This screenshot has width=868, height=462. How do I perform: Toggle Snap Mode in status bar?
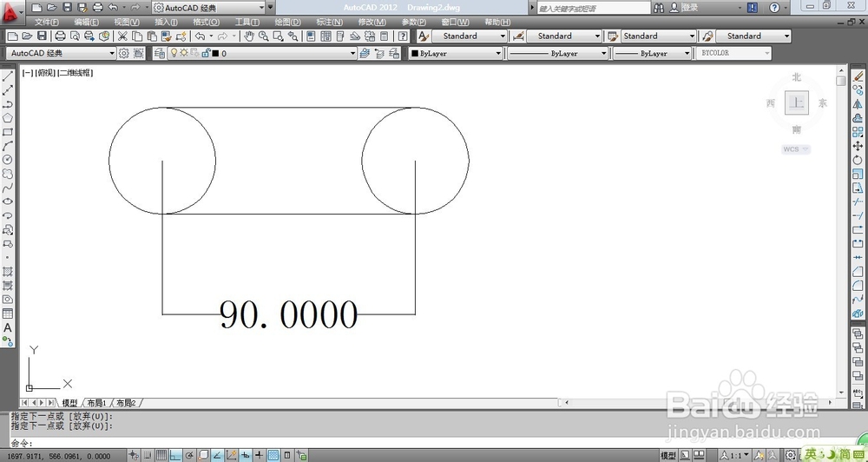click(x=148, y=455)
